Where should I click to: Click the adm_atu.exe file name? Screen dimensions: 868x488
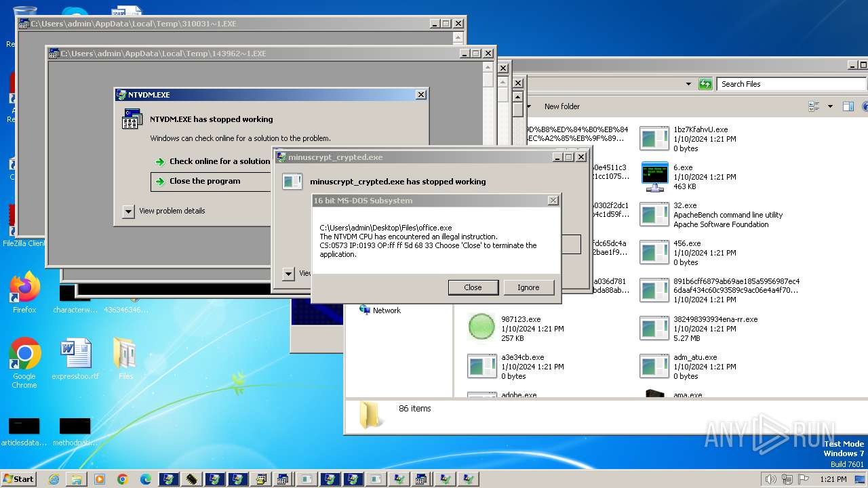pos(695,357)
